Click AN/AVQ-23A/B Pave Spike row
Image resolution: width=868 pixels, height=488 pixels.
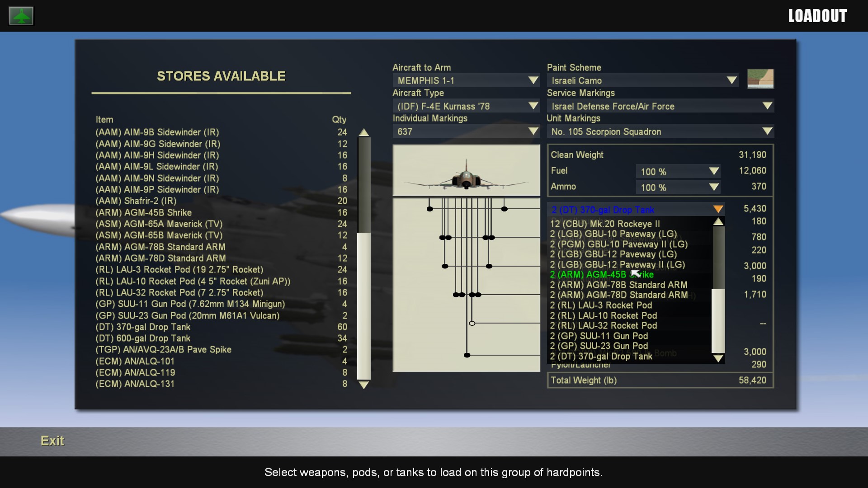pyautogui.click(x=221, y=350)
